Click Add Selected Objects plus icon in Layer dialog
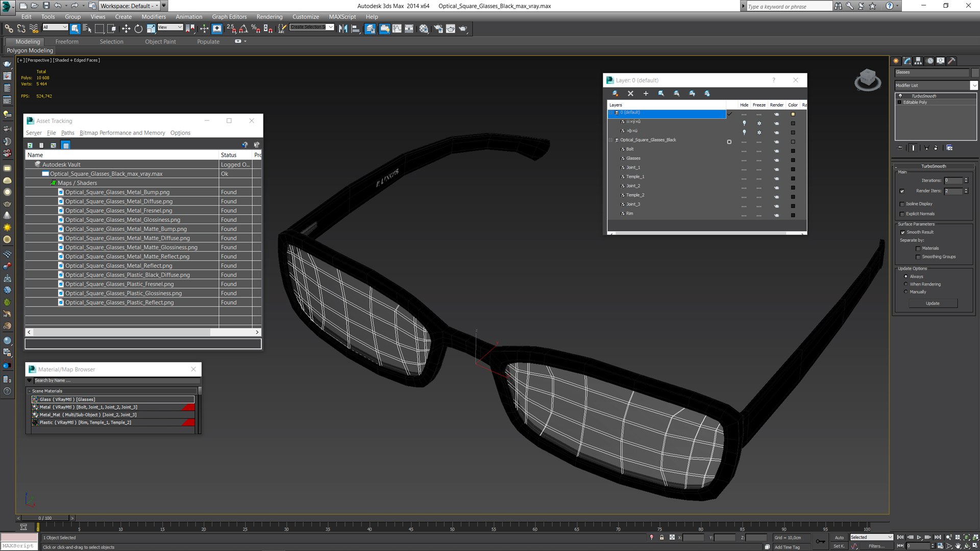The height and width of the screenshot is (551, 980). (646, 93)
